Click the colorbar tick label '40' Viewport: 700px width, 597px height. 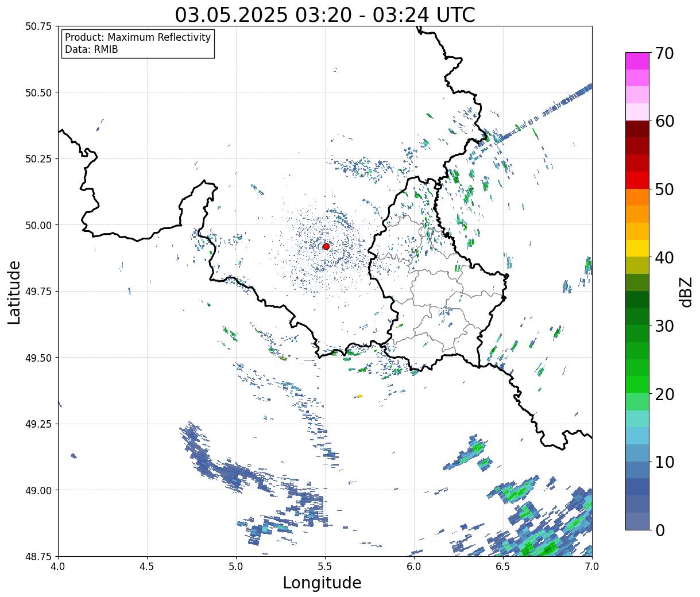(664, 257)
